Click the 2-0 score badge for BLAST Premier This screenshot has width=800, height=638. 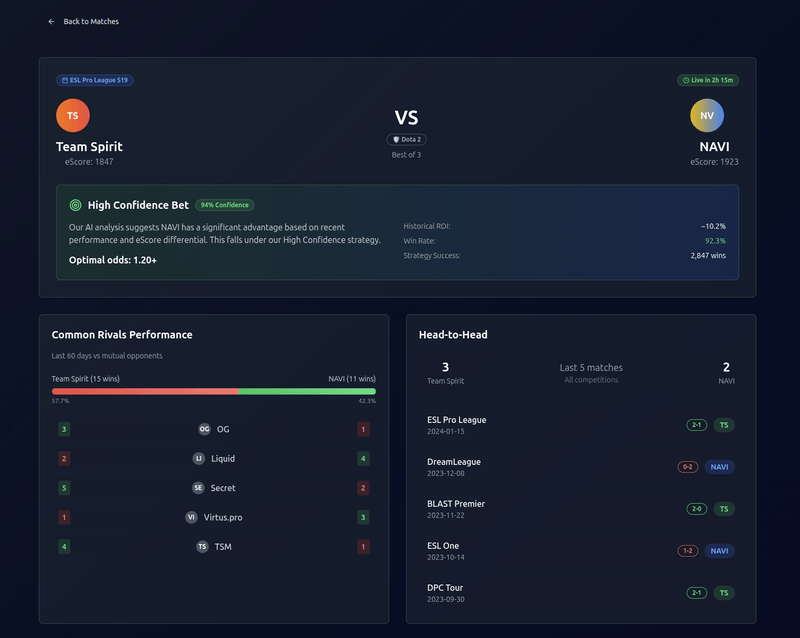tap(696, 509)
